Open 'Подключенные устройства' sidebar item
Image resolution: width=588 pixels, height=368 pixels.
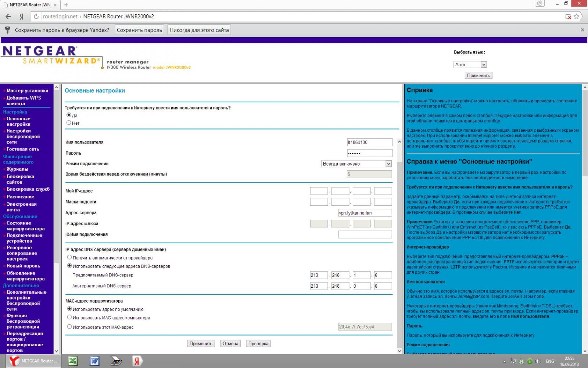pos(24,238)
